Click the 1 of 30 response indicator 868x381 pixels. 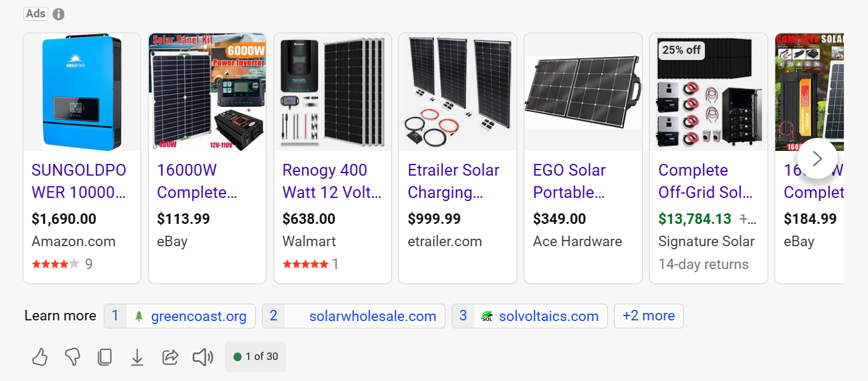(x=255, y=357)
